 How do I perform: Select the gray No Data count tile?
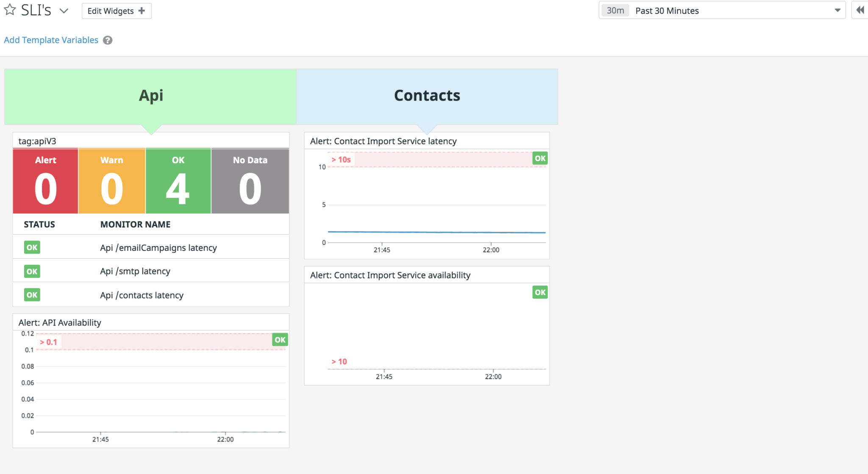[250, 181]
